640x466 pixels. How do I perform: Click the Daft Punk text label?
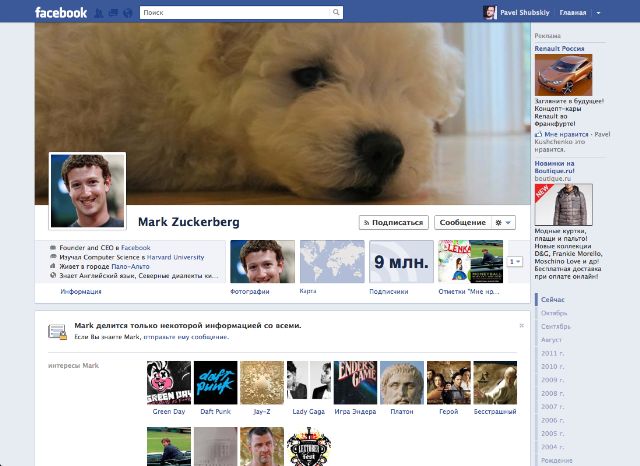[216, 411]
